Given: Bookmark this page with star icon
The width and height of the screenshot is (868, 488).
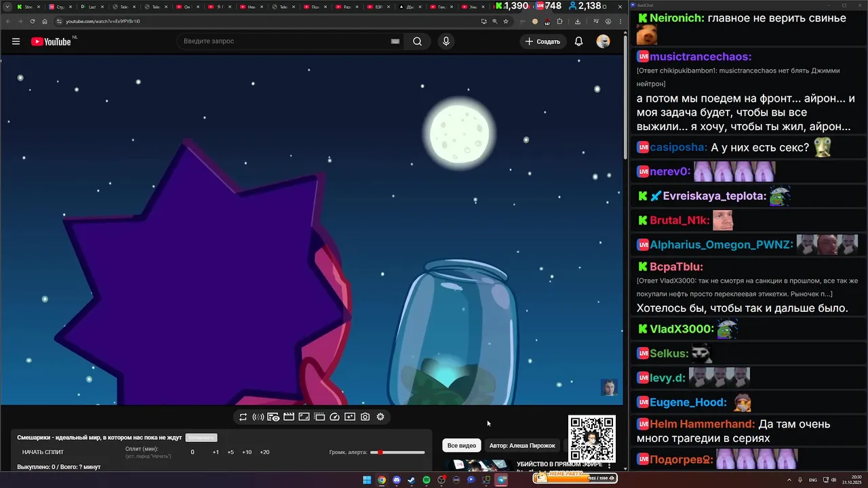Looking at the screenshot, I should [506, 21].
